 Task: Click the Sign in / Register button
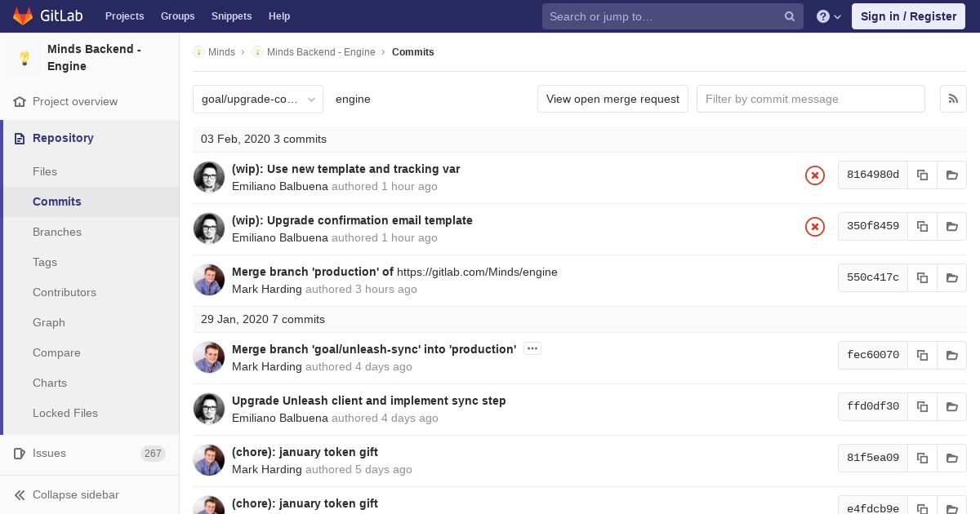(x=908, y=16)
